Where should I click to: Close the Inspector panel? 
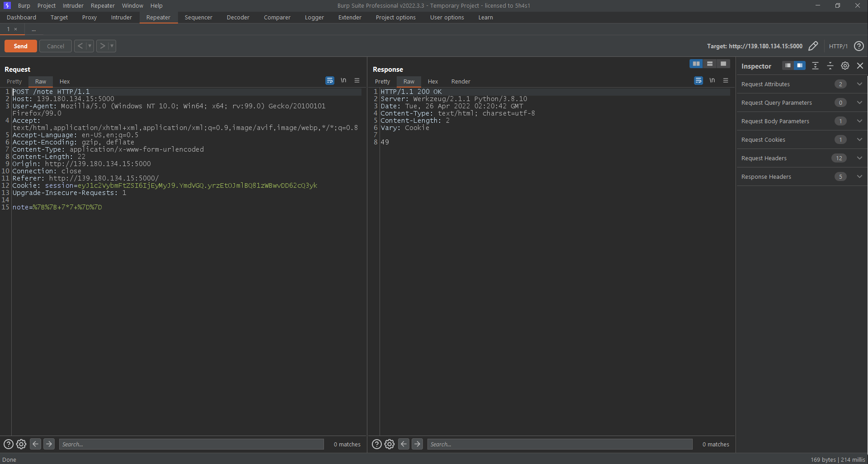click(860, 66)
